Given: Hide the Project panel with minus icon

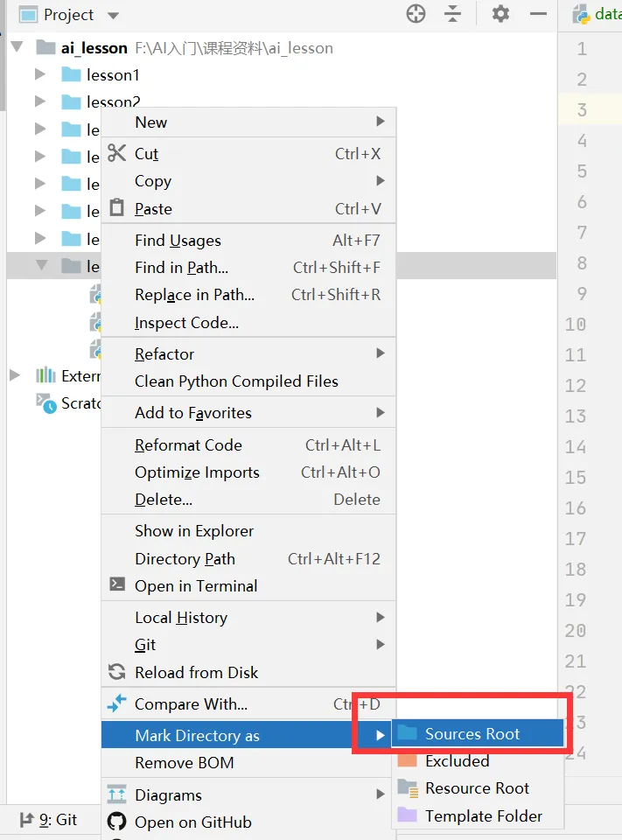Looking at the screenshot, I should tap(538, 14).
